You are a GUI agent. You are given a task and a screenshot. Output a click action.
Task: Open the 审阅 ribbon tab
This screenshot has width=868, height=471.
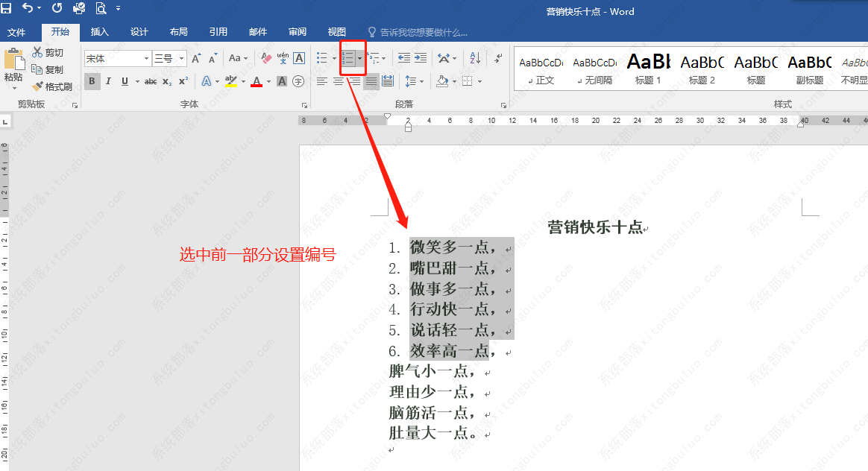(297, 32)
